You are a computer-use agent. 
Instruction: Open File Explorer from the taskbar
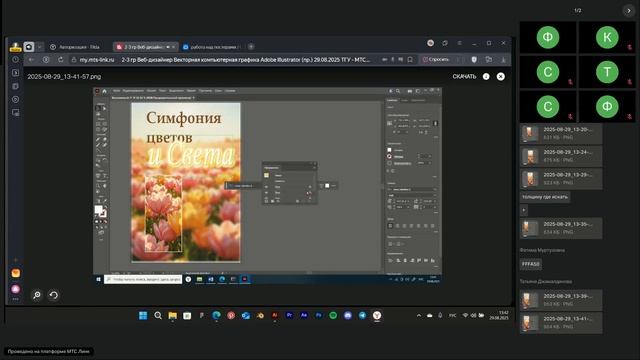(x=172, y=316)
